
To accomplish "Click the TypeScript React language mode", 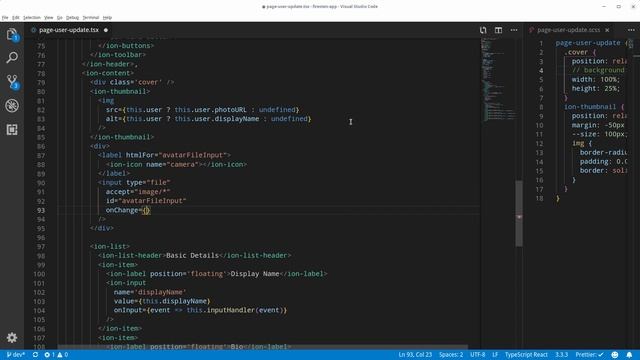I will [x=526, y=355].
